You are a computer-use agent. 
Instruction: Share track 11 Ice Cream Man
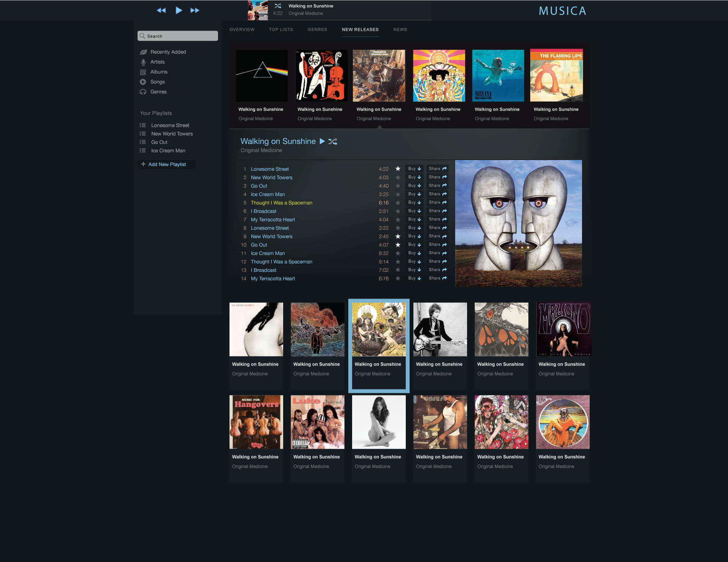[437, 253]
